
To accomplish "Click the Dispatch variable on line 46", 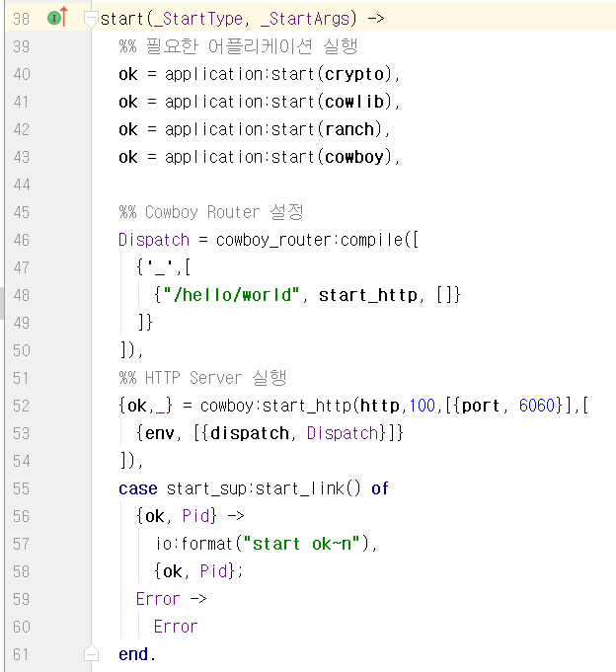I will [154, 240].
